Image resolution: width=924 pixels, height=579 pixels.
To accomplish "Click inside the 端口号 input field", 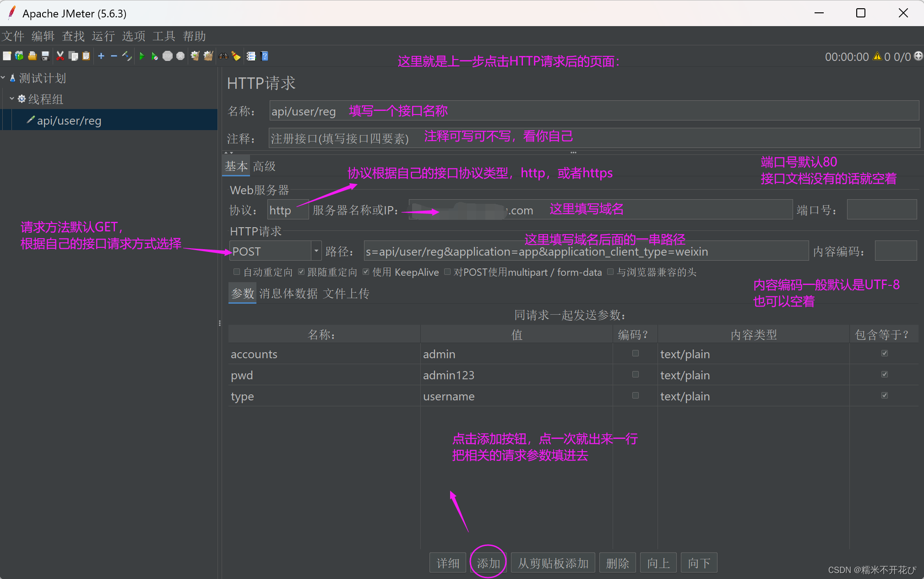I will pyautogui.click(x=881, y=209).
